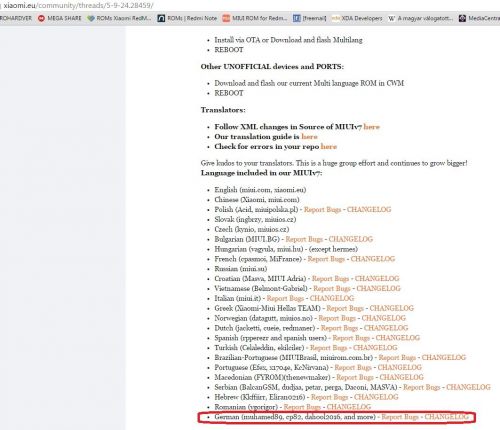Open Hebrew Report Bugs link
The image size is (500, 430).
(330, 397)
